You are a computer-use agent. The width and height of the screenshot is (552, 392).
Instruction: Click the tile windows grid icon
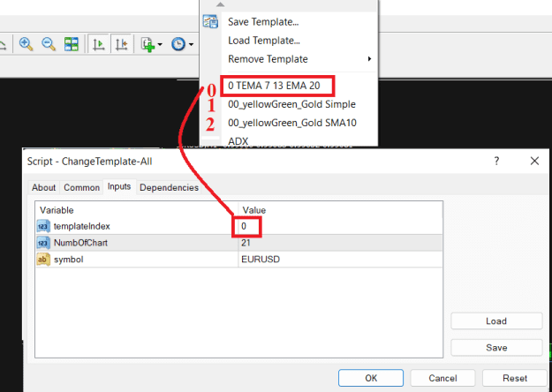[x=72, y=44]
